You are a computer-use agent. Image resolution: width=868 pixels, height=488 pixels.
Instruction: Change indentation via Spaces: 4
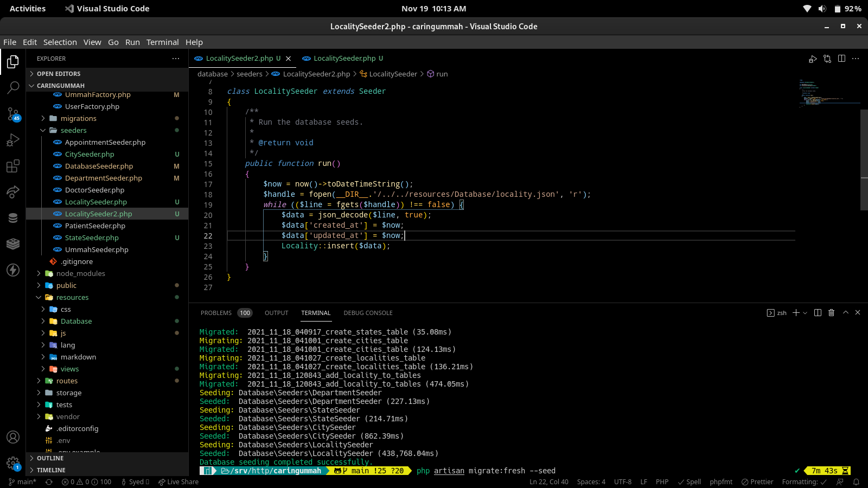coord(591,482)
